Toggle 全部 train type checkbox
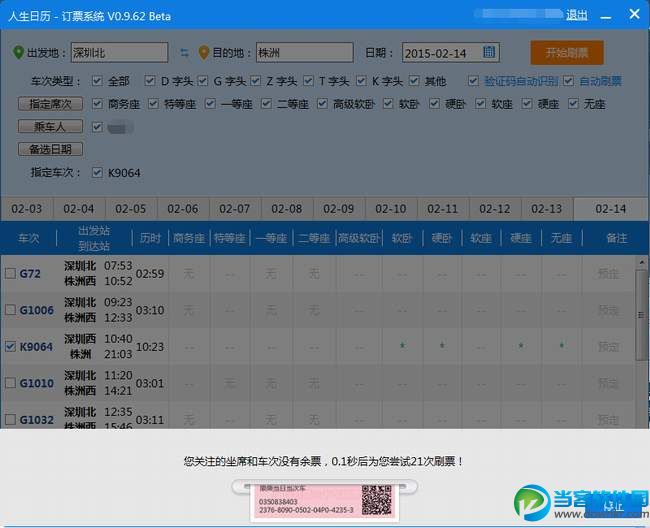Viewport: 650px width, 528px height. [97, 80]
